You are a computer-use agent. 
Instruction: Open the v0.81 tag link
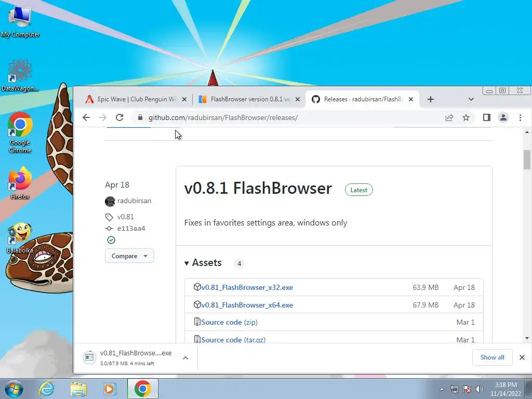(x=125, y=217)
